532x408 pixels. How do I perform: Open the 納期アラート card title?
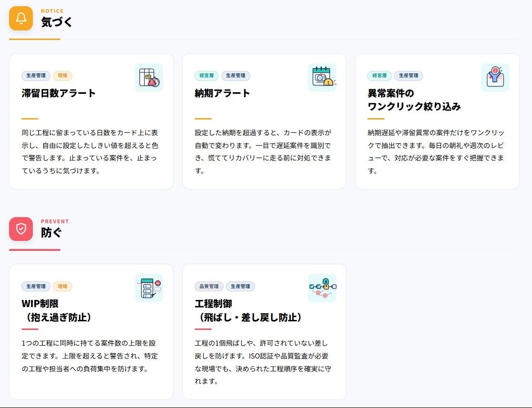point(222,93)
